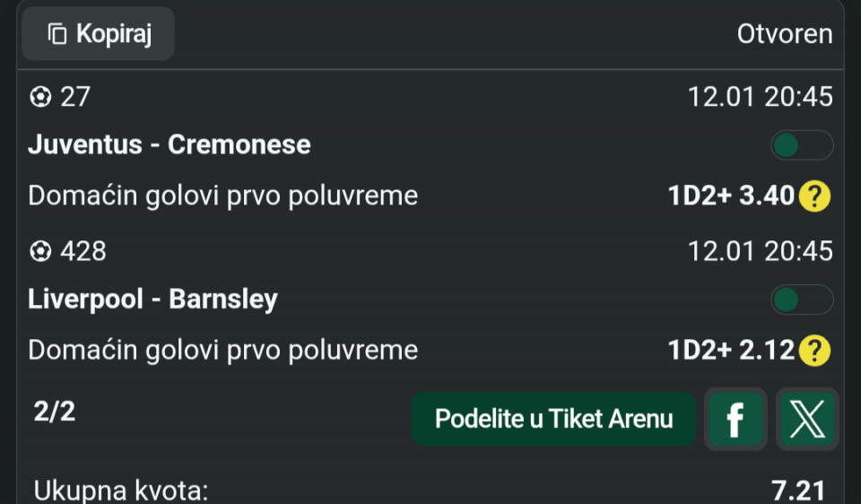Click Liverpool market Domaćin golovi prvo poluvreme

(223, 350)
